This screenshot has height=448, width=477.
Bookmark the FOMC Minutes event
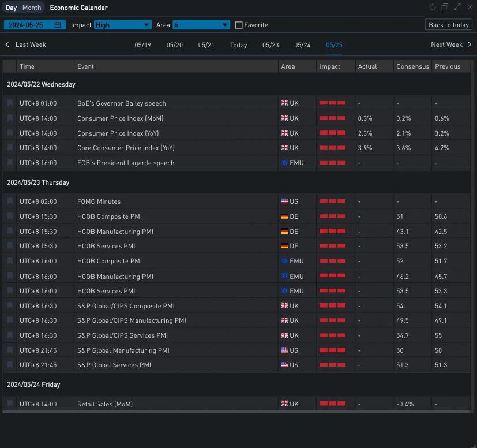(10, 201)
